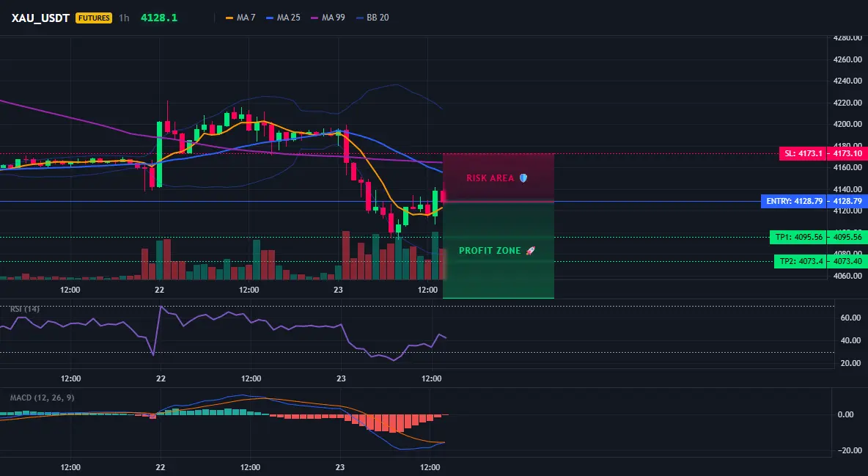This screenshot has width=868, height=476.
Task: Click the FUTURES badge
Action: [x=94, y=18]
